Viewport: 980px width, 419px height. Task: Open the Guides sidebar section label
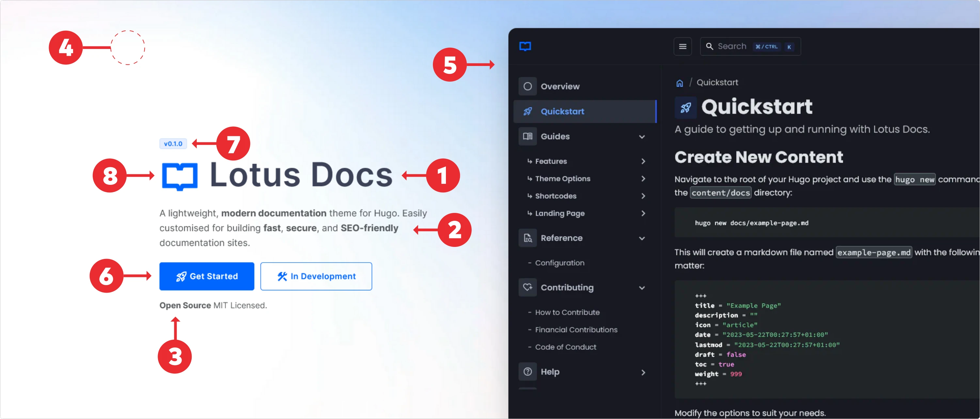(555, 136)
